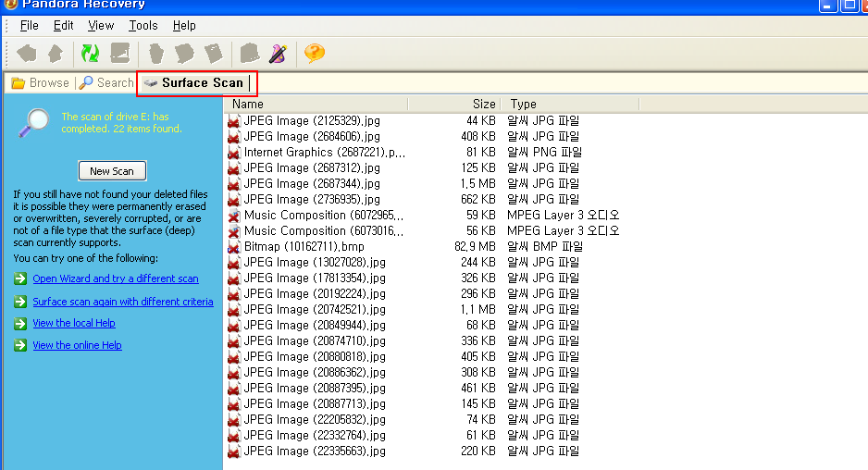Click the file icon of JPEG Image (2125329).jpg
868x470 pixels.
pyautogui.click(x=234, y=120)
